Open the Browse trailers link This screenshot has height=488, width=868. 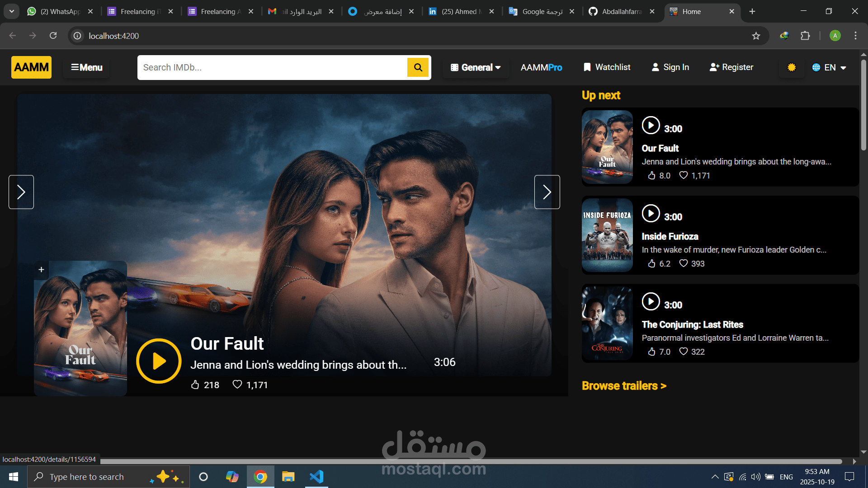tap(624, 386)
